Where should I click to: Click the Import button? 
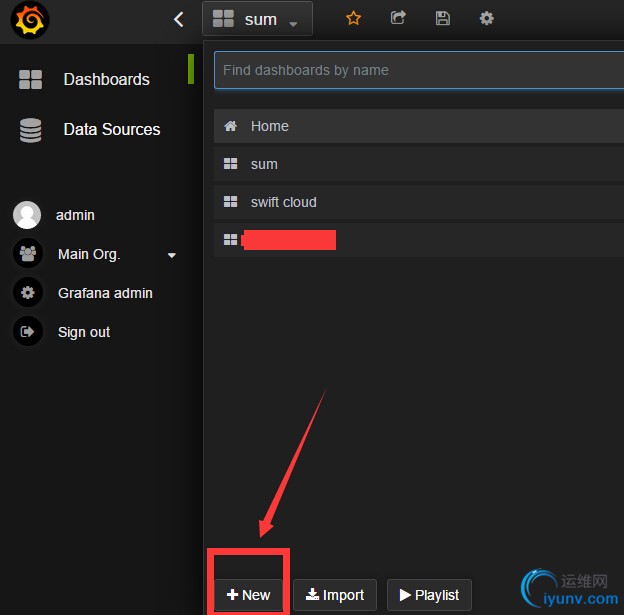click(335, 595)
